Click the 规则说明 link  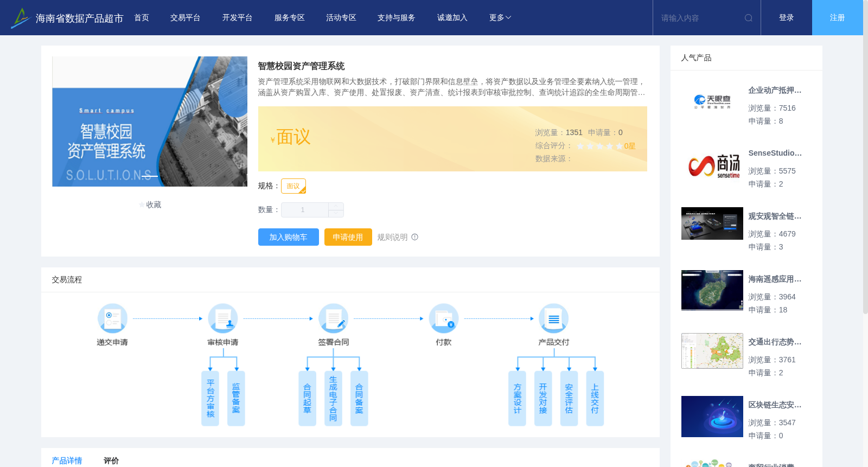click(x=392, y=237)
